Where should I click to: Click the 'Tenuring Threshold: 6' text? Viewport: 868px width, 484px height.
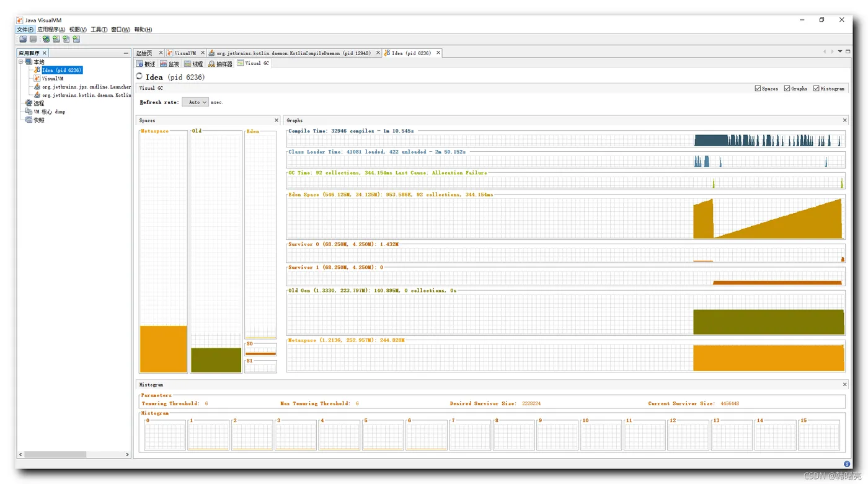[x=175, y=403]
